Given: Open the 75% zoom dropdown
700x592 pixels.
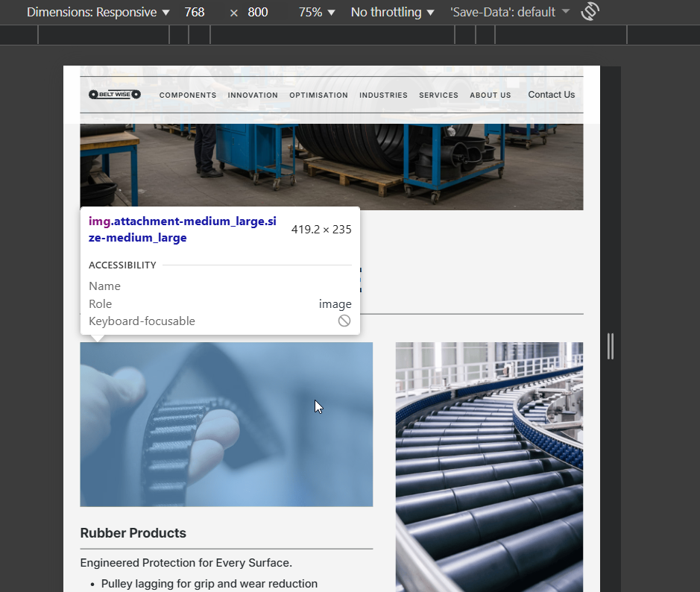Looking at the screenshot, I should pos(316,13).
